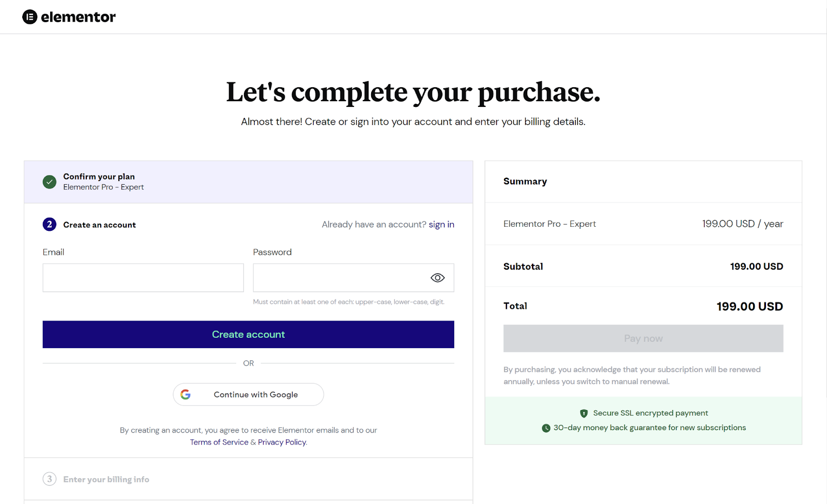
Task: Click the step 3 number badge
Action: (50, 479)
